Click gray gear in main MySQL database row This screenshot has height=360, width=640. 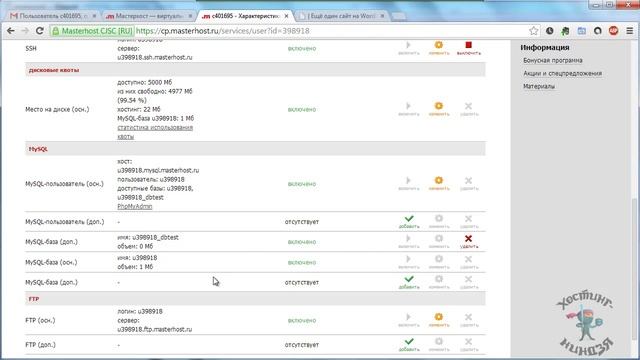click(438, 259)
